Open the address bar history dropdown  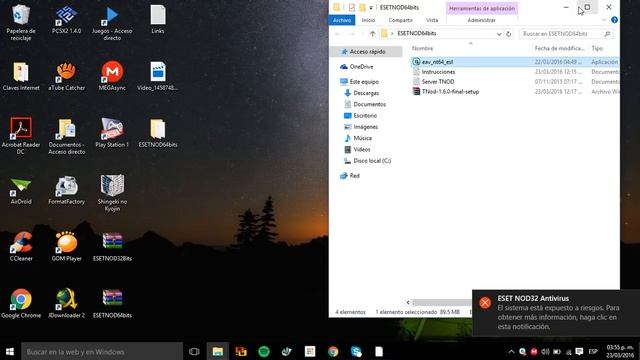[499, 34]
